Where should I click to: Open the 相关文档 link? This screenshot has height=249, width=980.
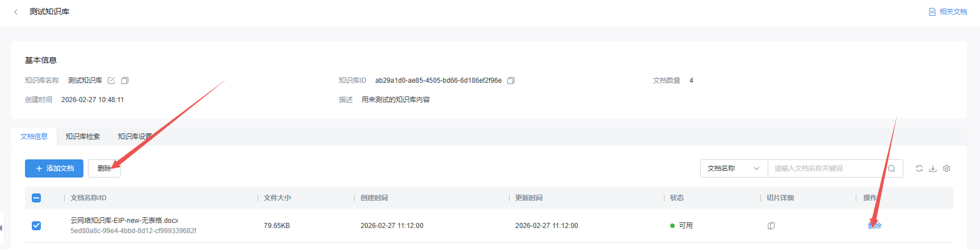(948, 12)
